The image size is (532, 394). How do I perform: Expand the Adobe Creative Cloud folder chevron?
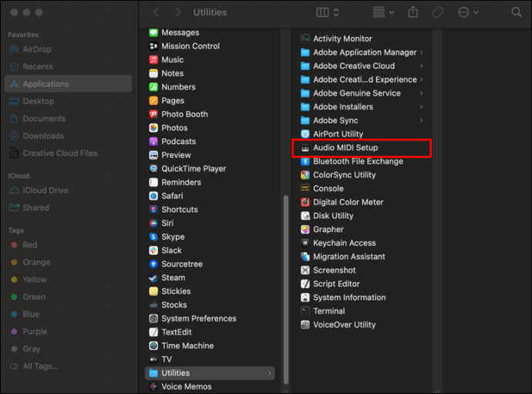point(422,66)
